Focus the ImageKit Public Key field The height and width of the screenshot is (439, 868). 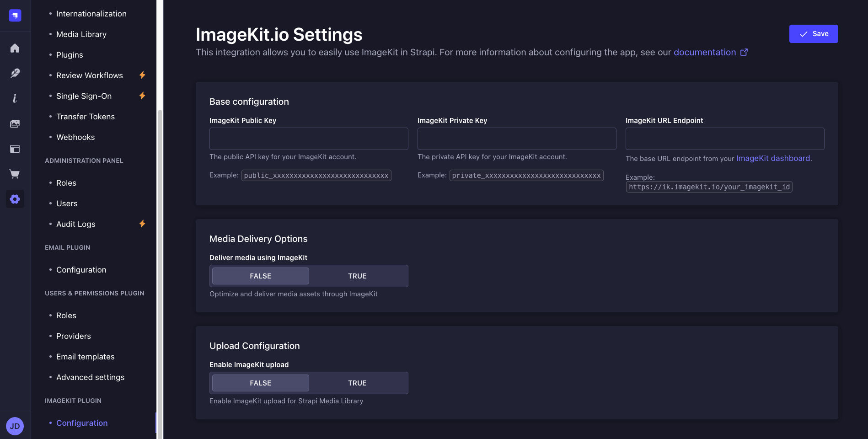[309, 139]
